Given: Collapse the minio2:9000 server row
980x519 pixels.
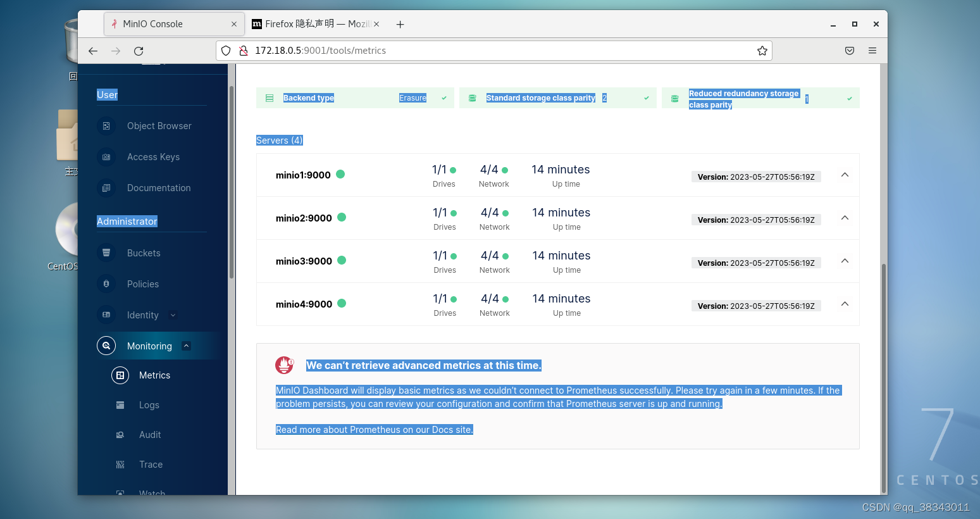Looking at the screenshot, I should coord(845,218).
